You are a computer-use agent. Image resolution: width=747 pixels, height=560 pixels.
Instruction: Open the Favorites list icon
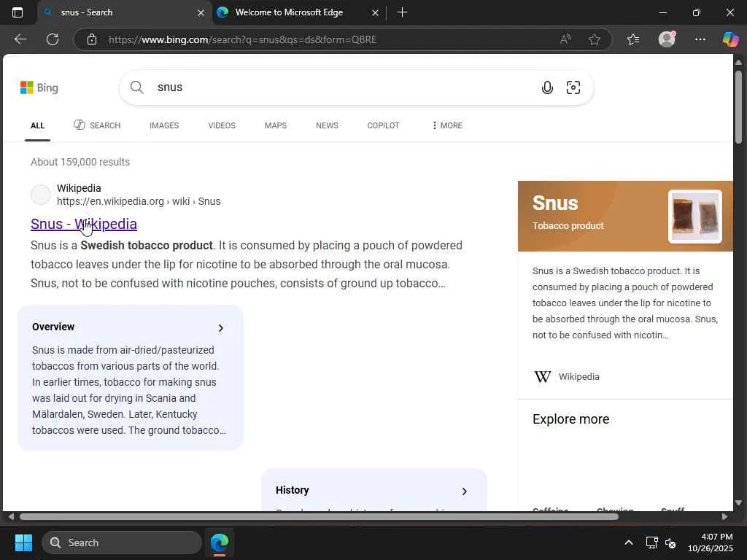tap(633, 39)
